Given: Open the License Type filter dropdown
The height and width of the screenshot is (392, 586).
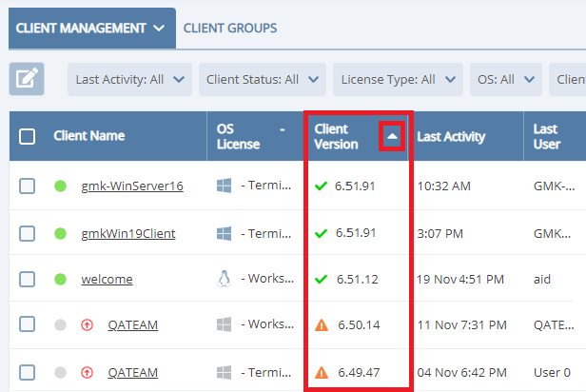Looking at the screenshot, I should pyautogui.click(x=397, y=80).
